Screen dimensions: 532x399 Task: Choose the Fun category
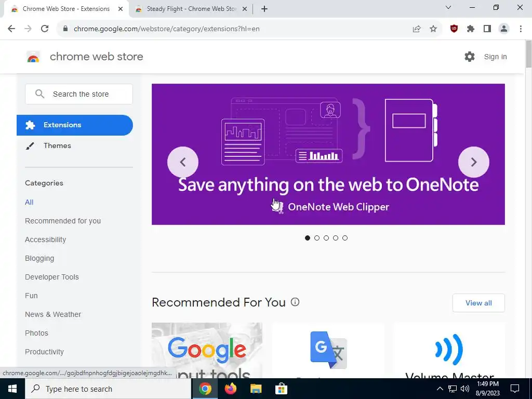[31, 296]
